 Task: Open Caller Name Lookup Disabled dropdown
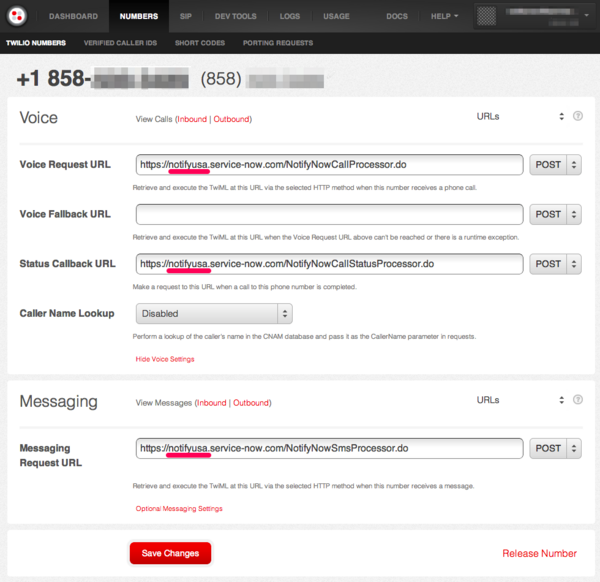click(x=214, y=313)
